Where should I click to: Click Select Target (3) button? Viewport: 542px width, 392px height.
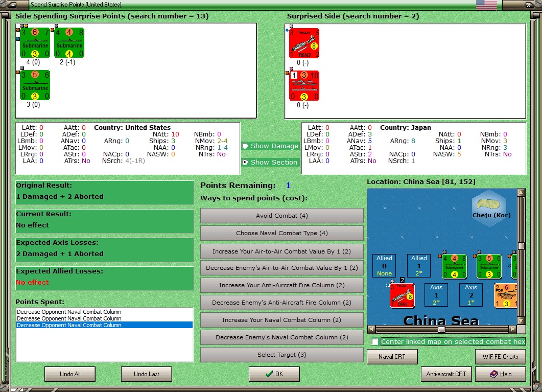tap(281, 355)
